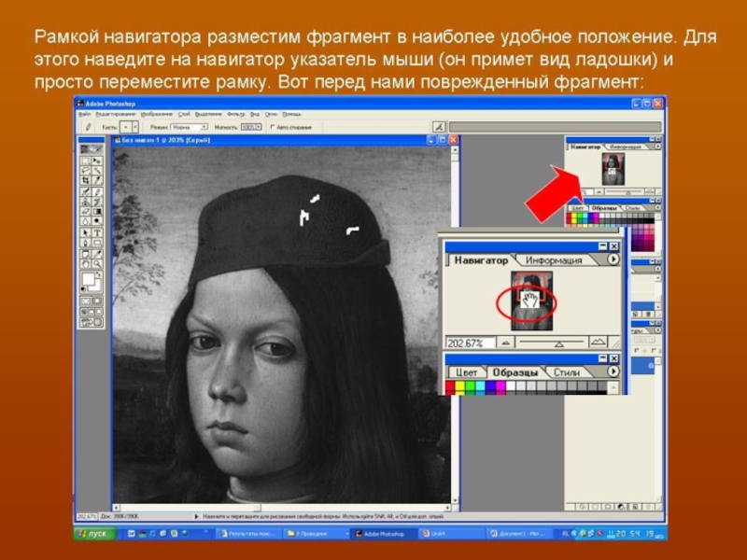Toggle the Авто стирание checkbox
747x560 pixels.
point(273,127)
